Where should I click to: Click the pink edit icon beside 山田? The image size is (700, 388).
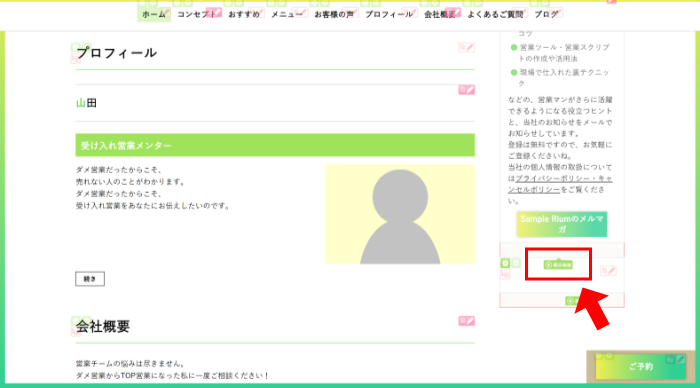point(467,90)
